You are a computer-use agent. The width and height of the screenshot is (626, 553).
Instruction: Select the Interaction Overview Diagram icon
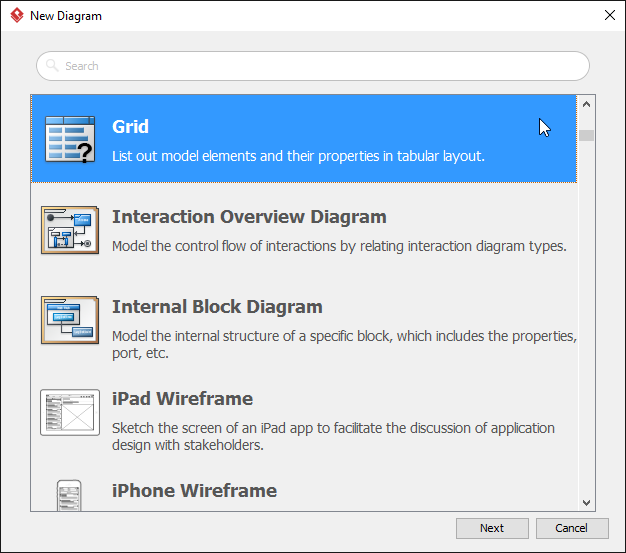(x=70, y=230)
